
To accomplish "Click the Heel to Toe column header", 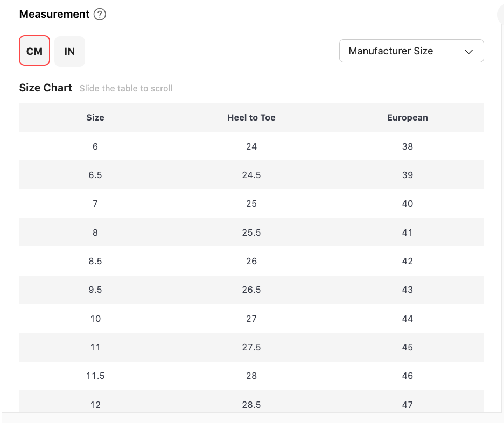I will 251,117.
